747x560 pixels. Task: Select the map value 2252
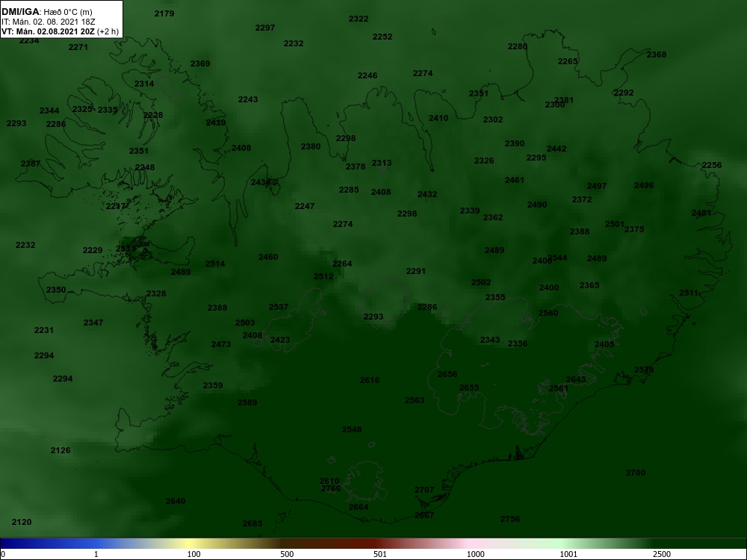(x=382, y=37)
